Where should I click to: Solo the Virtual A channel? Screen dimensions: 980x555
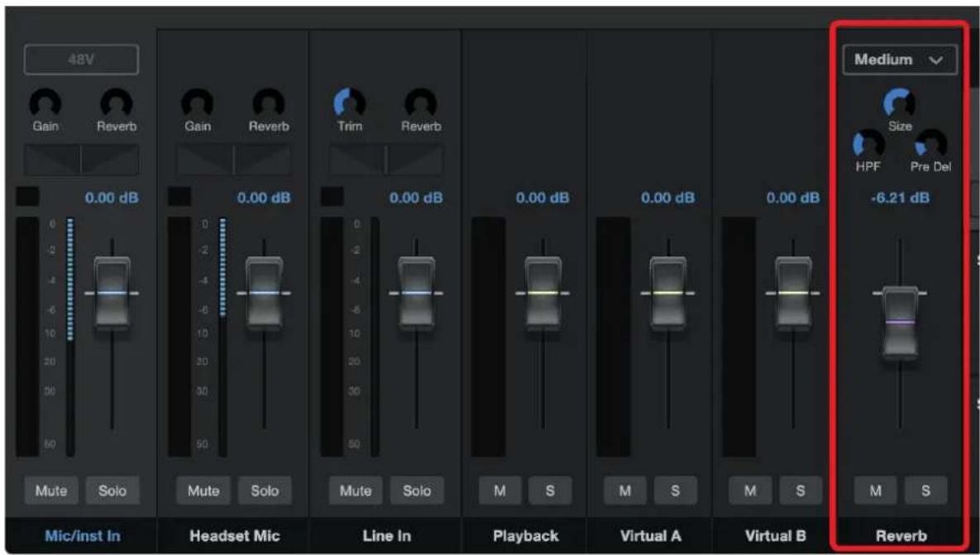[675, 490]
